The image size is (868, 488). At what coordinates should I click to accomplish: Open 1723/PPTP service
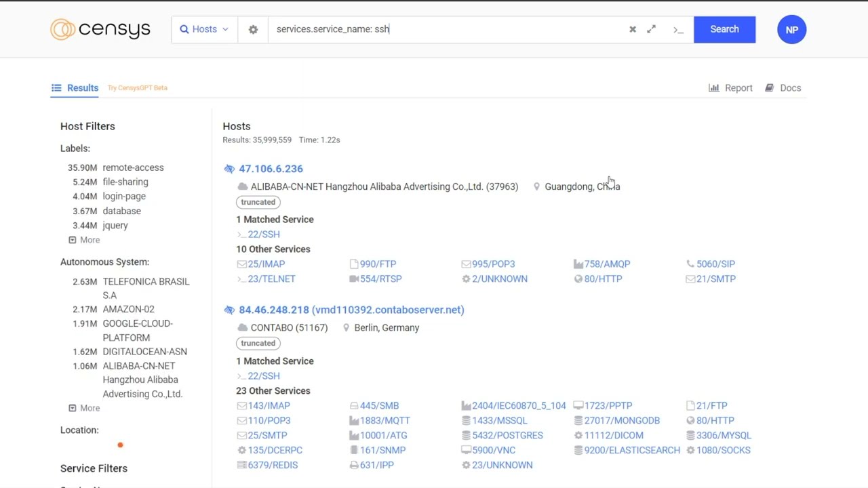coord(603,405)
